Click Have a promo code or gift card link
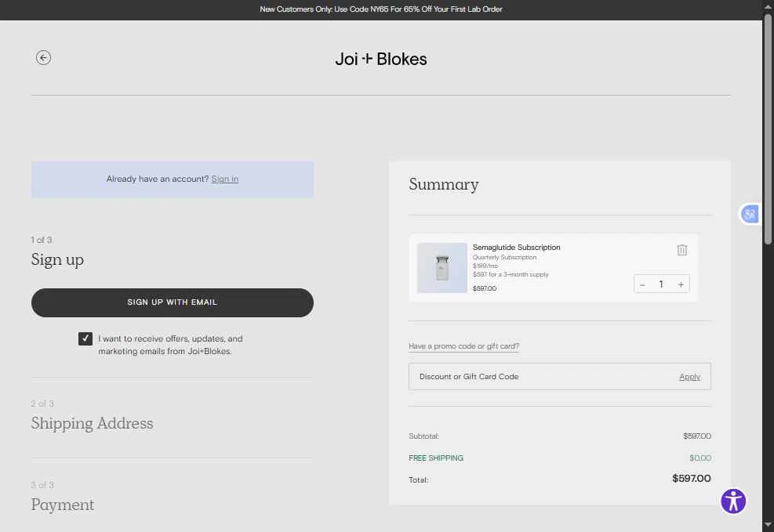The width and height of the screenshot is (774, 532). pos(463,346)
